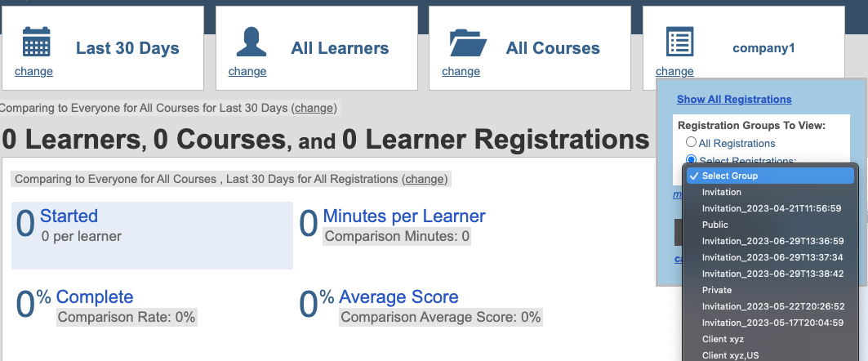Click the Show All Registrations link
This screenshot has width=868, height=361.
pos(734,100)
